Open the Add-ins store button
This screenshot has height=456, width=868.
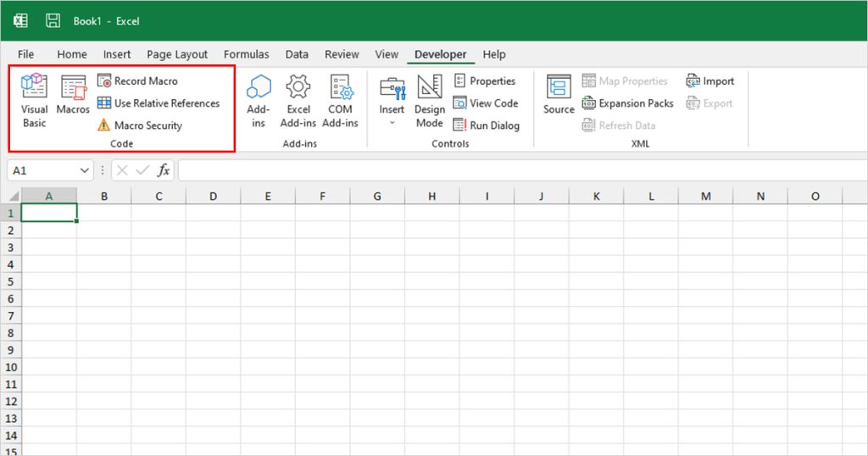(259, 101)
